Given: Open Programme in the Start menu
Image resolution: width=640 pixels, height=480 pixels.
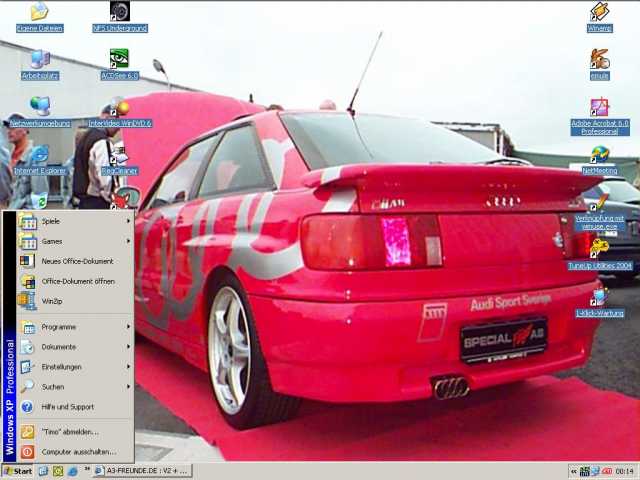Looking at the screenshot, I should (76, 327).
